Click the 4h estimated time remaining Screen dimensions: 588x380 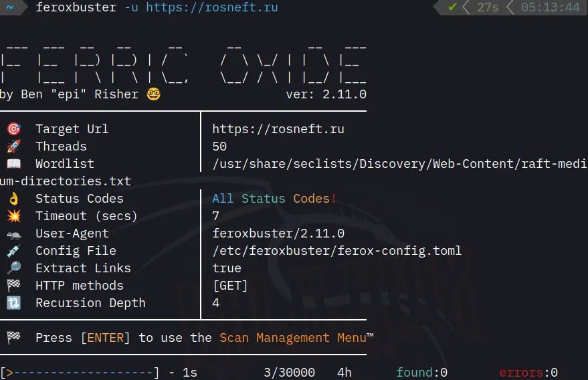point(345,373)
